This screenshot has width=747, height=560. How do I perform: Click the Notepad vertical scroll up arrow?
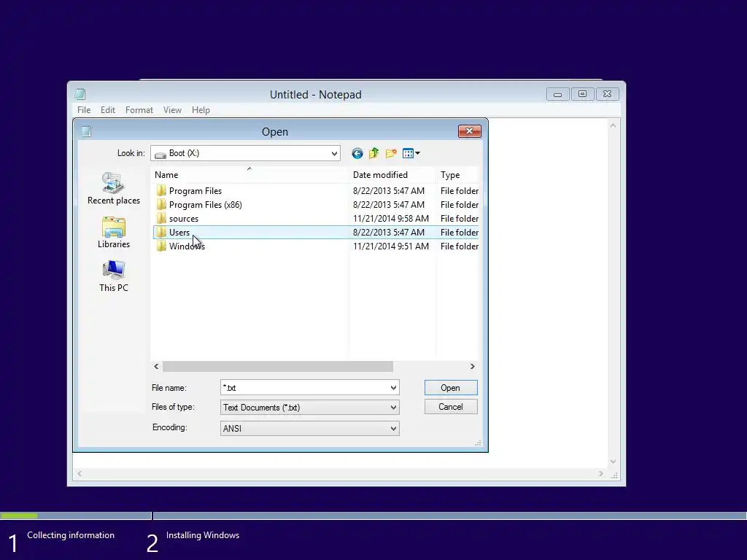613,125
